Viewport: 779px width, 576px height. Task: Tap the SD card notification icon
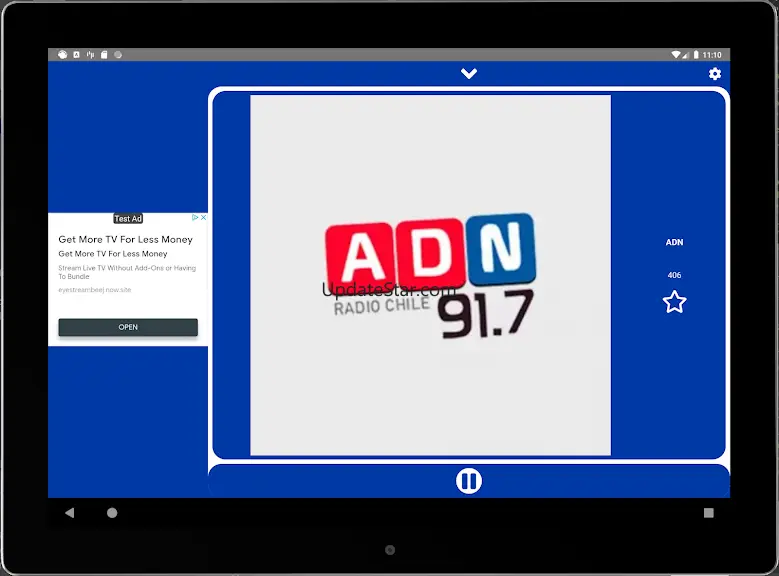coord(104,55)
